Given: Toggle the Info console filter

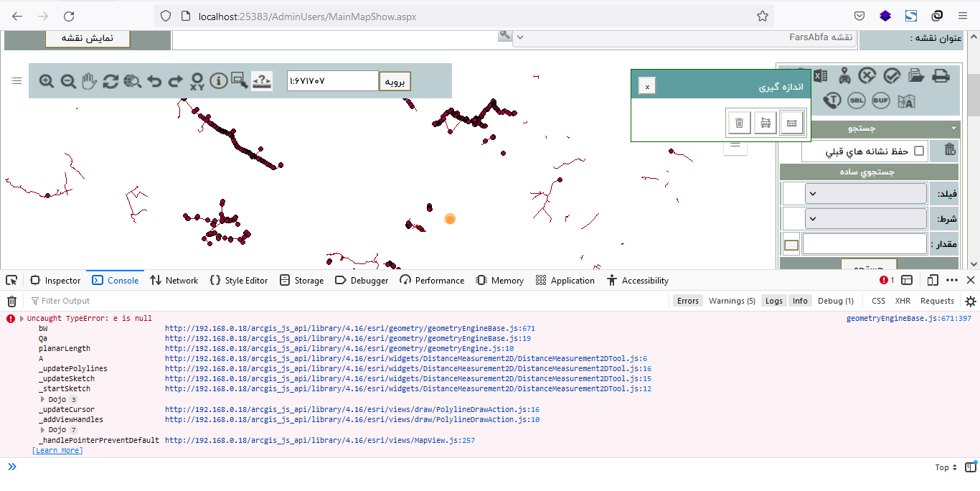Looking at the screenshot, I should 800,301.
